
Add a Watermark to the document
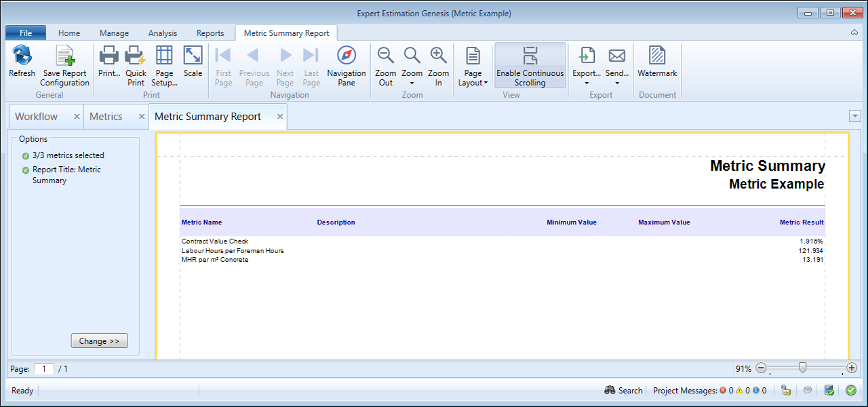click(657, 56)
